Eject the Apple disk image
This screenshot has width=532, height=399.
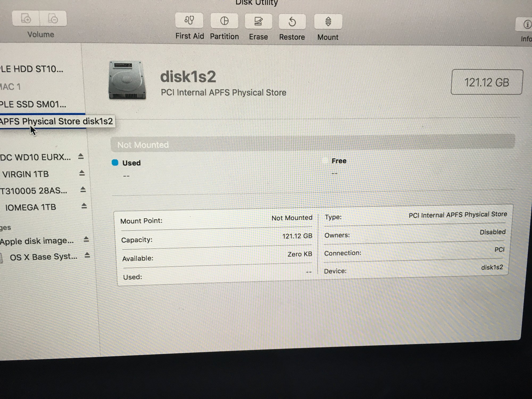pos(86,239)
